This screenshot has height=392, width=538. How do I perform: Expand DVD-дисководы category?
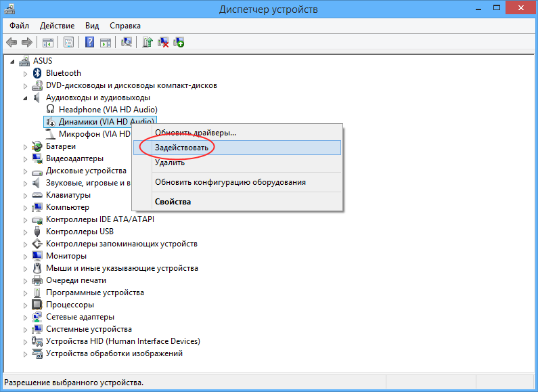pyautogui.click(x=25, y=86)
